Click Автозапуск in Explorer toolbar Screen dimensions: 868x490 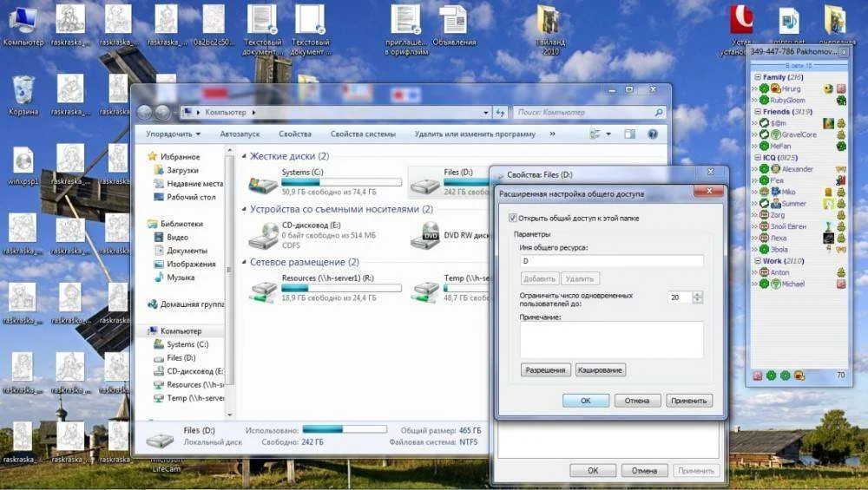[240, 134]
